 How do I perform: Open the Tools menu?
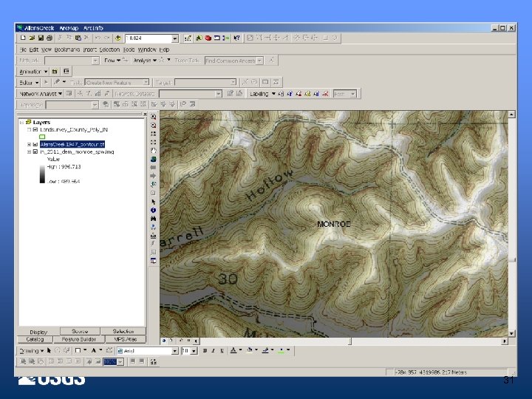click(129, 50)
